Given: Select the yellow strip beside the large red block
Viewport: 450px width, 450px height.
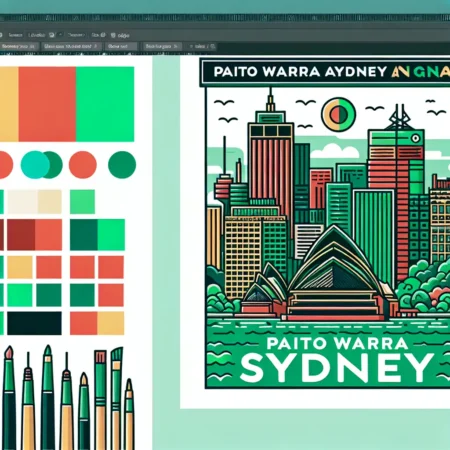Looking at the screenshot, I should 9,104.
